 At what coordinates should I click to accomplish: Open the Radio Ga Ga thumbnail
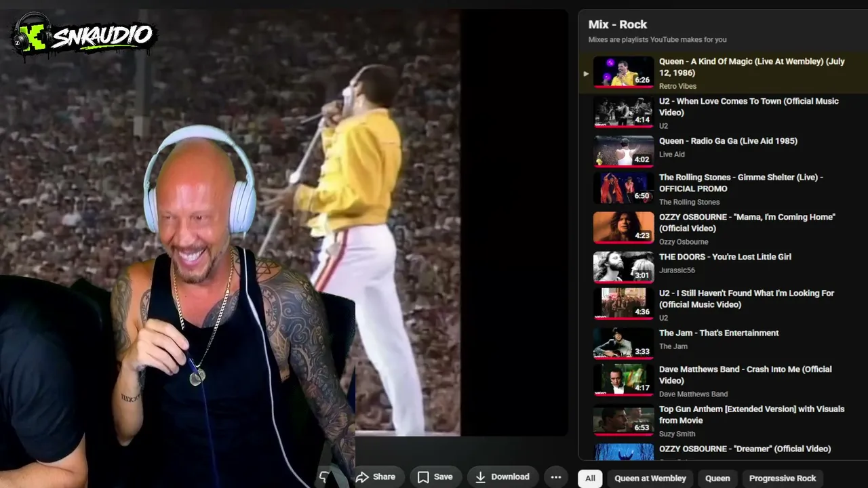(x=623, y=150)
